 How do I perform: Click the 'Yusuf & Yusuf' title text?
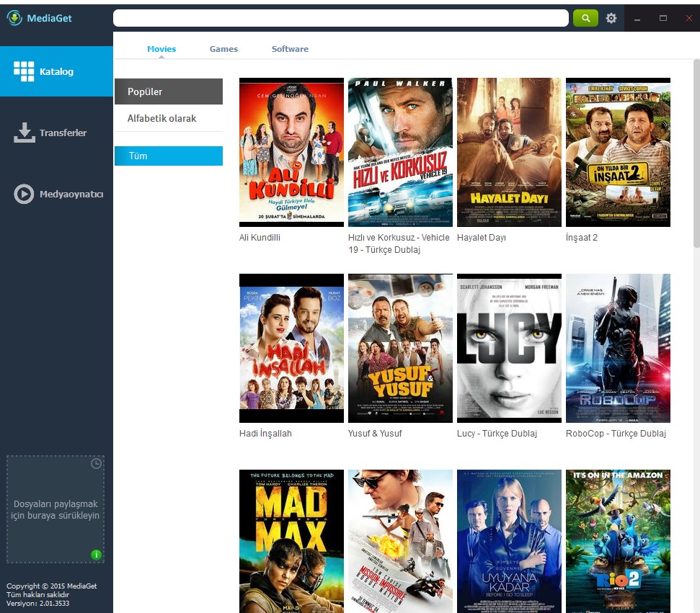pos(375,433)
